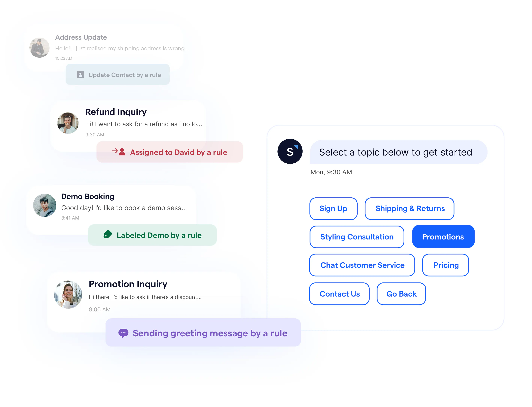532x407 pixels.
Task: Click Update Contact by a rule
Action: coord(118,75)
